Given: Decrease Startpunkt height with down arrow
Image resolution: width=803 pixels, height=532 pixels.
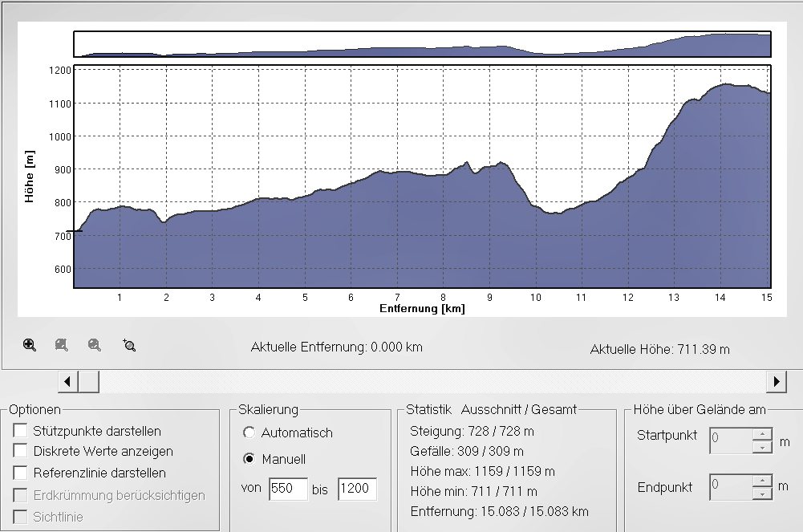Looking at the screenshot, I should pyautogui.click(x=761, y=446).
